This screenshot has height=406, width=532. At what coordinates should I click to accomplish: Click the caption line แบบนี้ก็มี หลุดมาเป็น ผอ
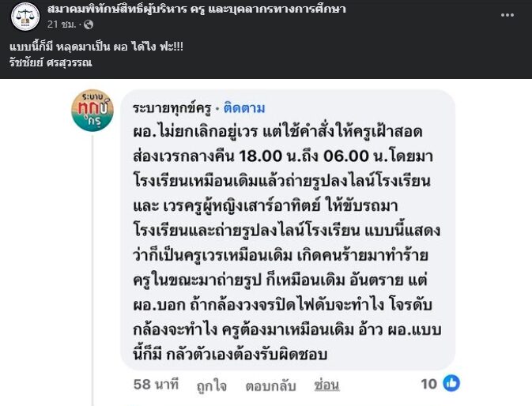coord(96,47)
